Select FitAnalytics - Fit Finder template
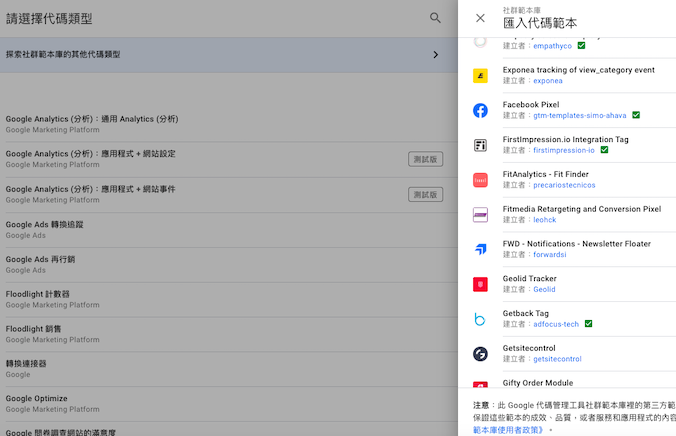This screenshot has height=436, width=676. [x=545, y=174]
